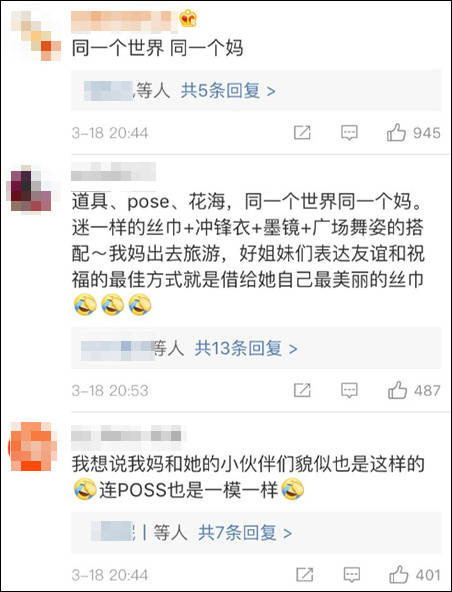The width and height of the screenshot is (452, 592).
Task: Click crown badge next to first username
Action: [188, 18]
